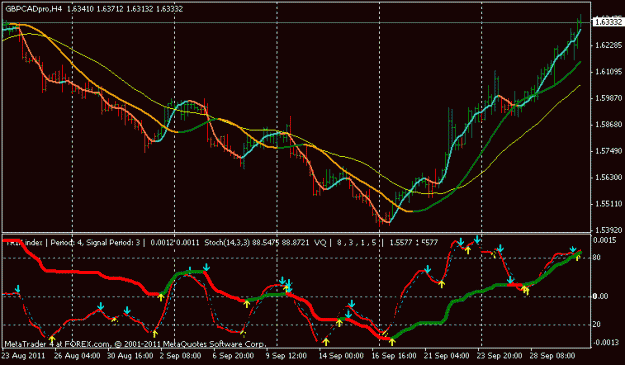Click the 1.59870 price level label
The height and width of the screenshot is (365, 625).
(608, 98)
